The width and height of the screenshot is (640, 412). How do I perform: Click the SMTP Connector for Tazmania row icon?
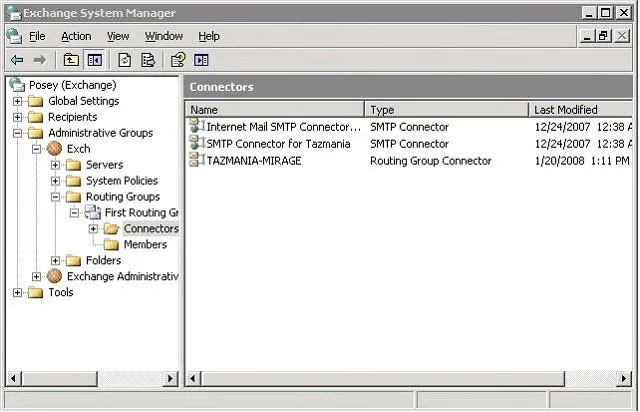[x=197, y=143]
